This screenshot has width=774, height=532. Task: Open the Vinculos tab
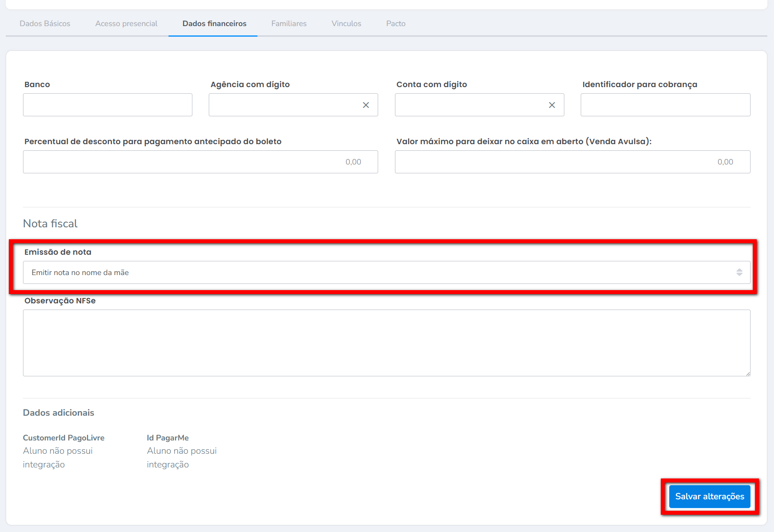[x=346, y=23]
